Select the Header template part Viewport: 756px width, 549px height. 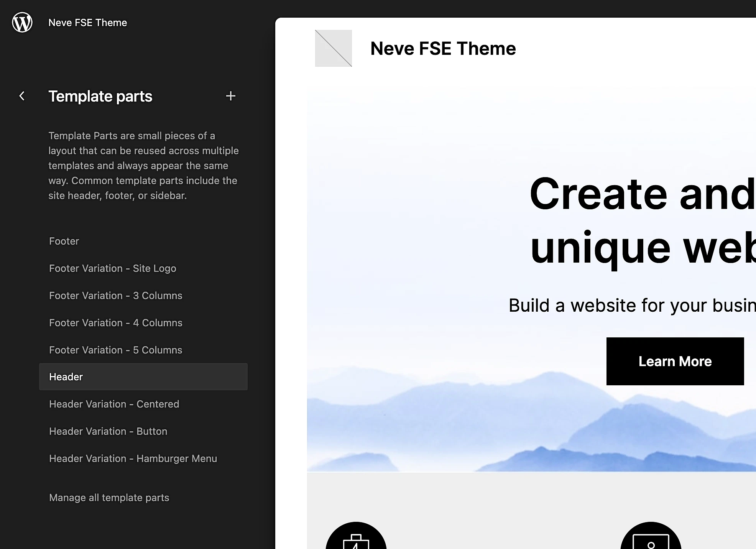click(66, 376)
